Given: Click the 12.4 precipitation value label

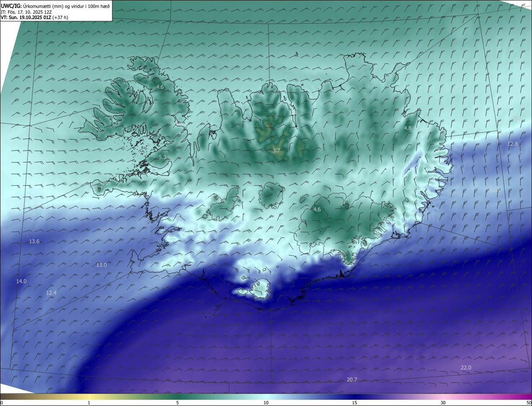Looking at the screenshot, I should pos(51,293).
